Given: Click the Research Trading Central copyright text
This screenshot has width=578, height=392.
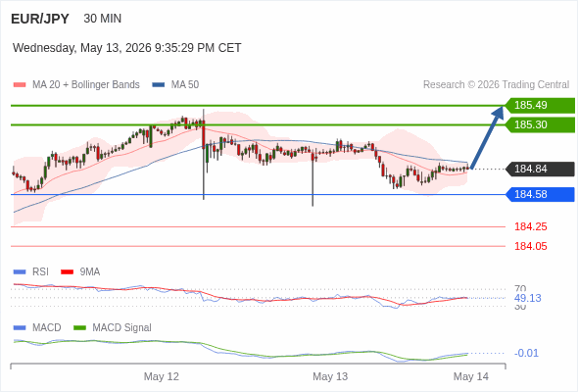Looking at the screenshot, I should pyautogui.click(x=496, y=85).
